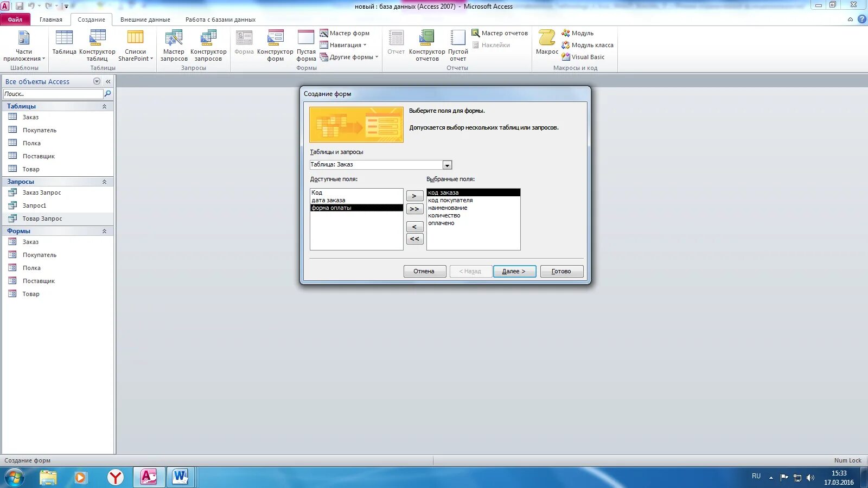Viewport: 868px width, 488px height.
Task: Remove all fields with << button
Action: (414, 239)
